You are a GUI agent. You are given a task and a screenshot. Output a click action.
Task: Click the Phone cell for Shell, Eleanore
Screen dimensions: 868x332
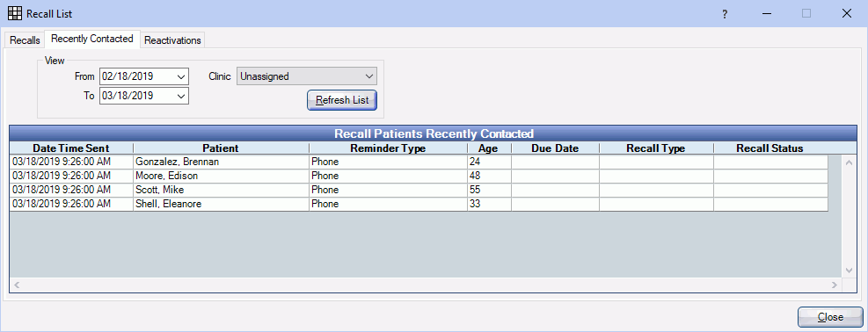pos(388,204)
